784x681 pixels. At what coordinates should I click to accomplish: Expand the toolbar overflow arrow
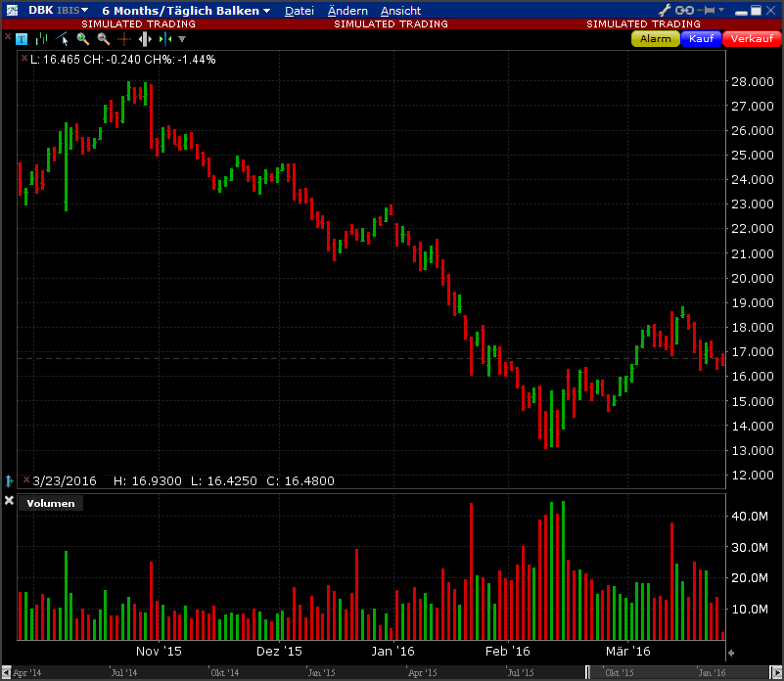point(182,39)
